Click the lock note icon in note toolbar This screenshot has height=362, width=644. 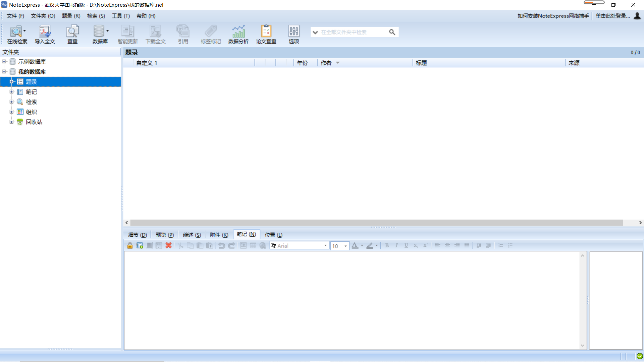[x=130, y=245]
